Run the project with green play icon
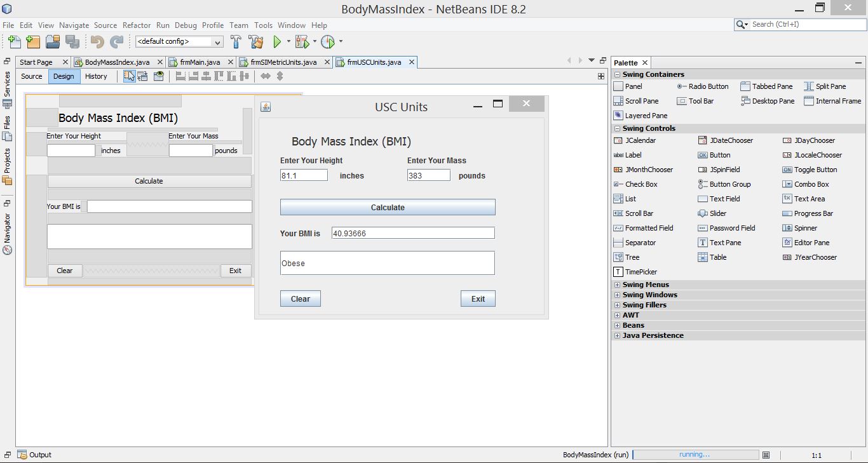The width and height of the screenshot is (868, 463). 277,42
